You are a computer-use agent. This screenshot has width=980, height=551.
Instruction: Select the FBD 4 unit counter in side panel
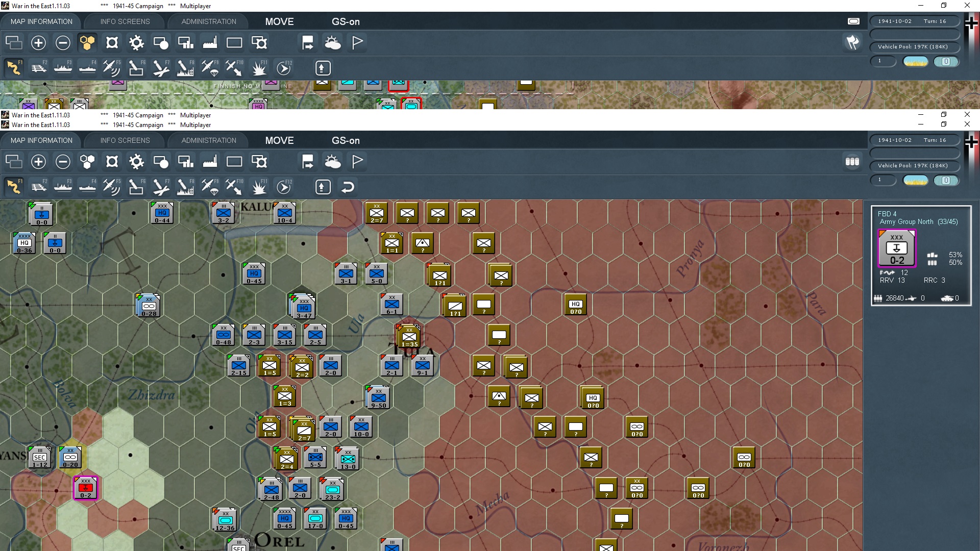(897, 248)
